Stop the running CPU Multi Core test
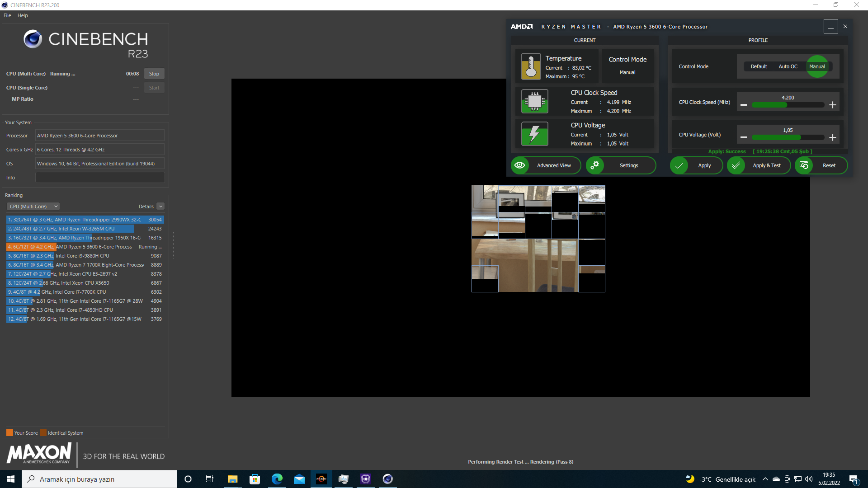The height and width of the screenshot is (488, 868). 154,74
